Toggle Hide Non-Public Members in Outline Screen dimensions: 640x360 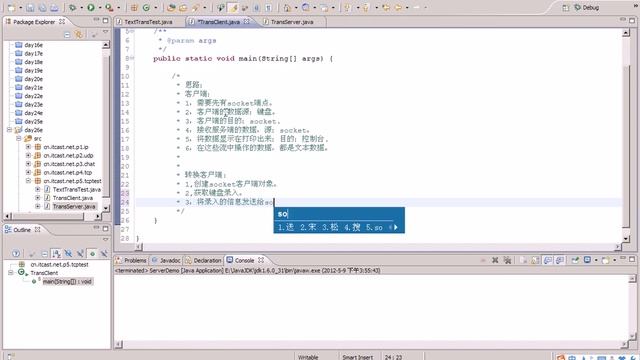92,253
